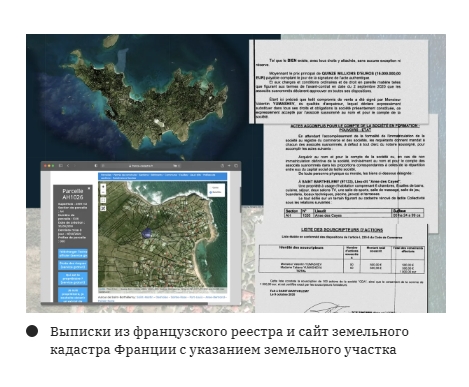This screenshot has width=469, height=387.
Task: Click the second blue button in parcel panel
Action: pos(73,265)
